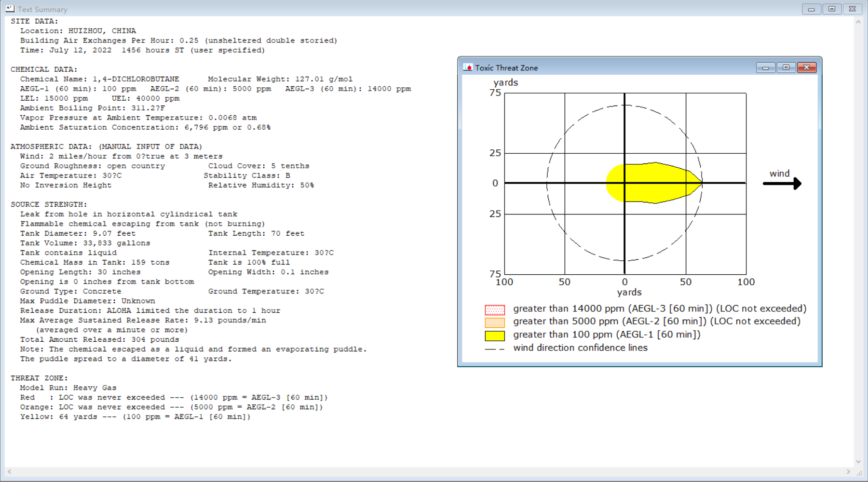The height and width of the screenshot is (482, 868).
Task: Click the "CHEMICAL DATA:" heading
Action: 44,69
